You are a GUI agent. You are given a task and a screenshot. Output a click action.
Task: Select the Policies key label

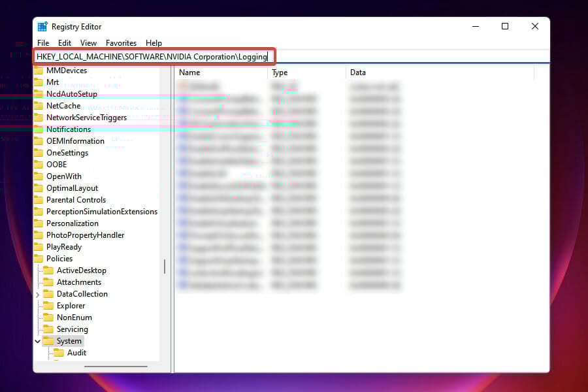[59, 259]
